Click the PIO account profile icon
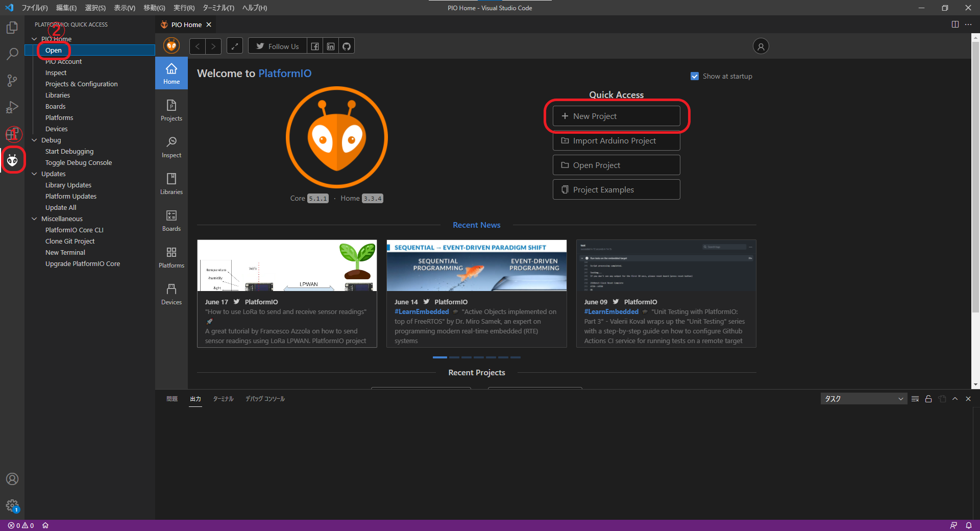This screenshot has height=531, width=980. (x=761, y=46)
